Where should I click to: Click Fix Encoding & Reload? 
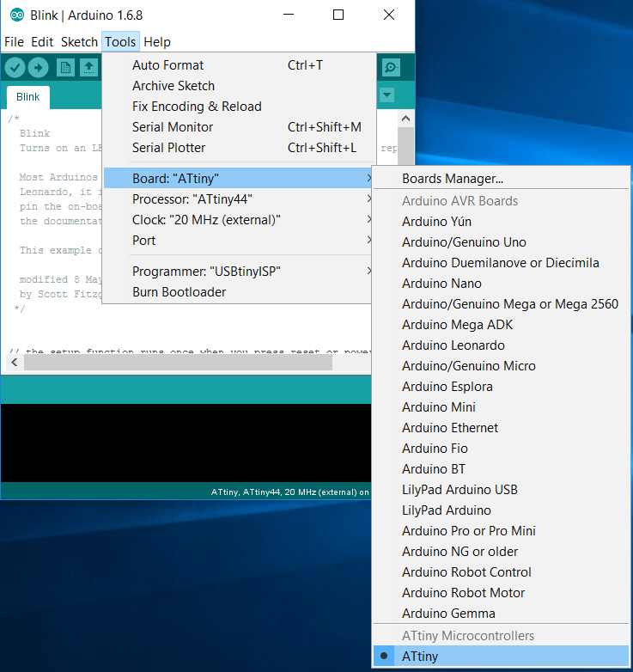tap(238, 107)
